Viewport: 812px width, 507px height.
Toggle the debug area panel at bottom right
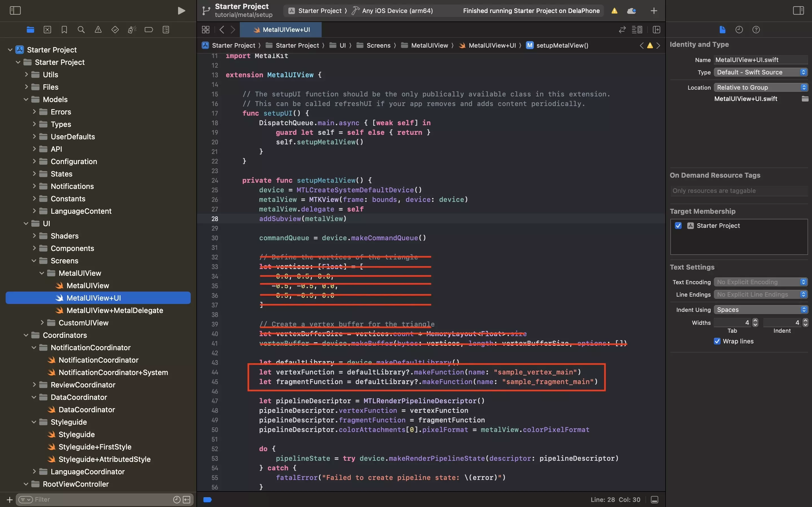654,500
